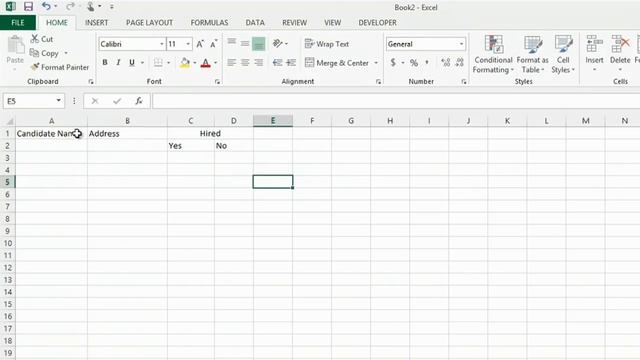Toggle underline formatting

[132, 62]
